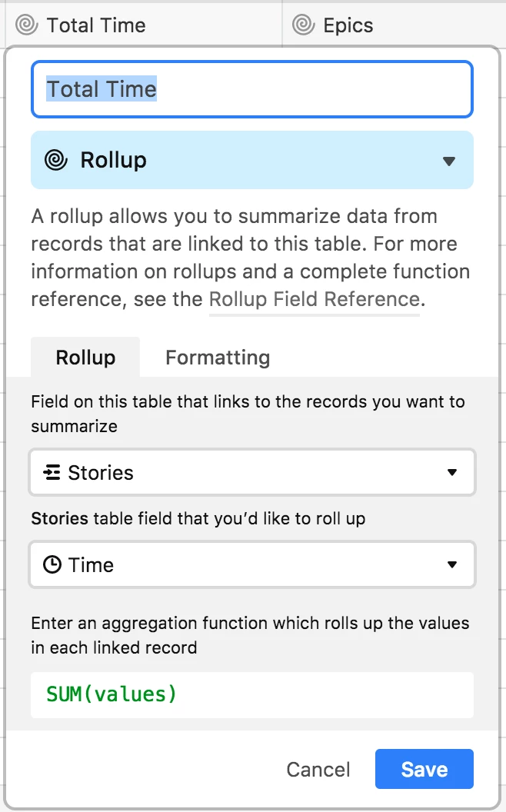Save the rollup field settings

(424, 770)
